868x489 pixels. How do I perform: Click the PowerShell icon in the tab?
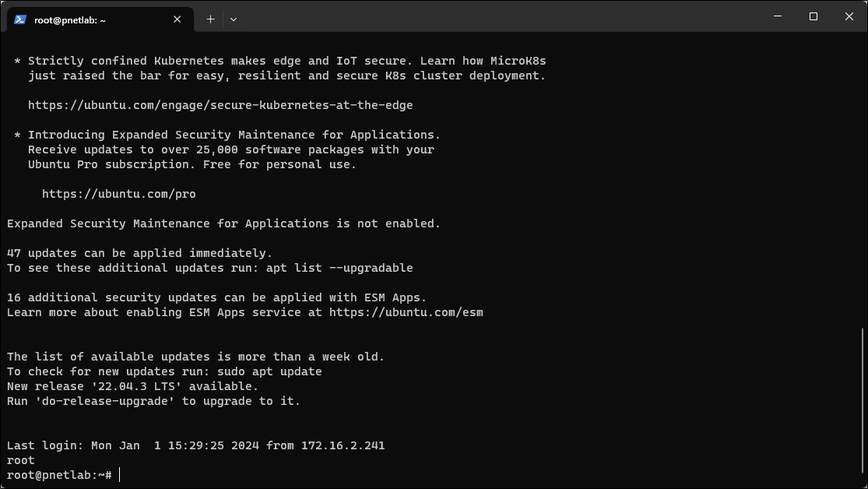pos(20,19)
